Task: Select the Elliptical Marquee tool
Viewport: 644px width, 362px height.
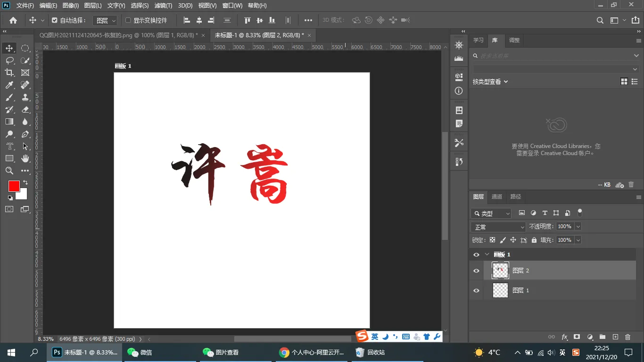Action: (x=25, y=48)
